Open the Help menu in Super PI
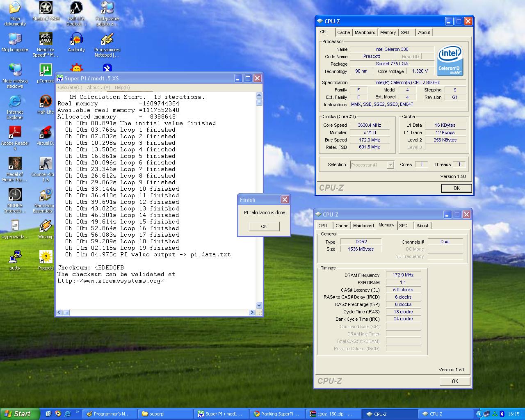The width and height of the screenshot is (525, 420). [122, 87]
